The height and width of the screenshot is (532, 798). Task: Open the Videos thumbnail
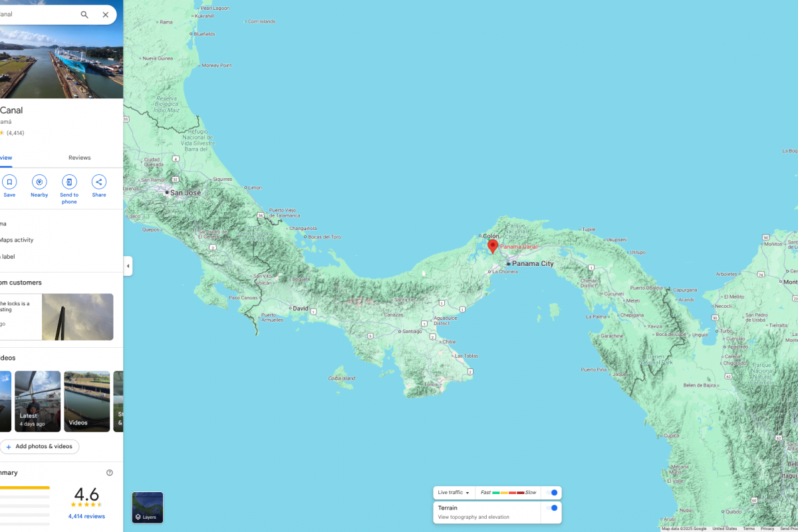[x=87, y=401]
